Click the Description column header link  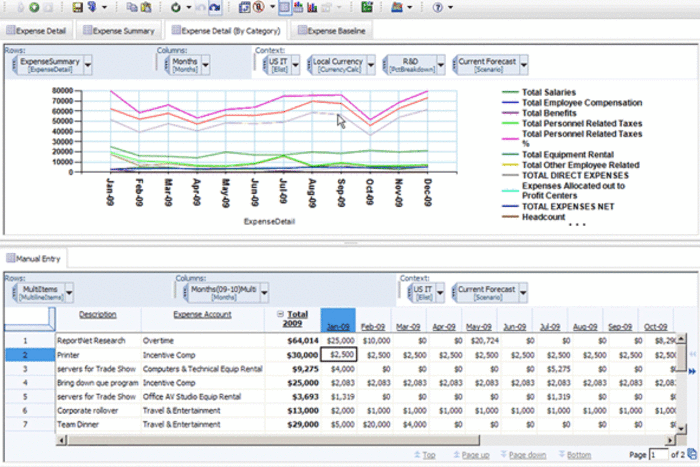(97, 314)
